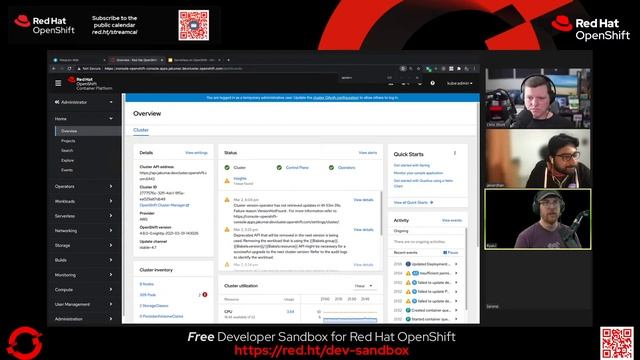Open the OpenShift Cluster Manager link

(164, 205)
